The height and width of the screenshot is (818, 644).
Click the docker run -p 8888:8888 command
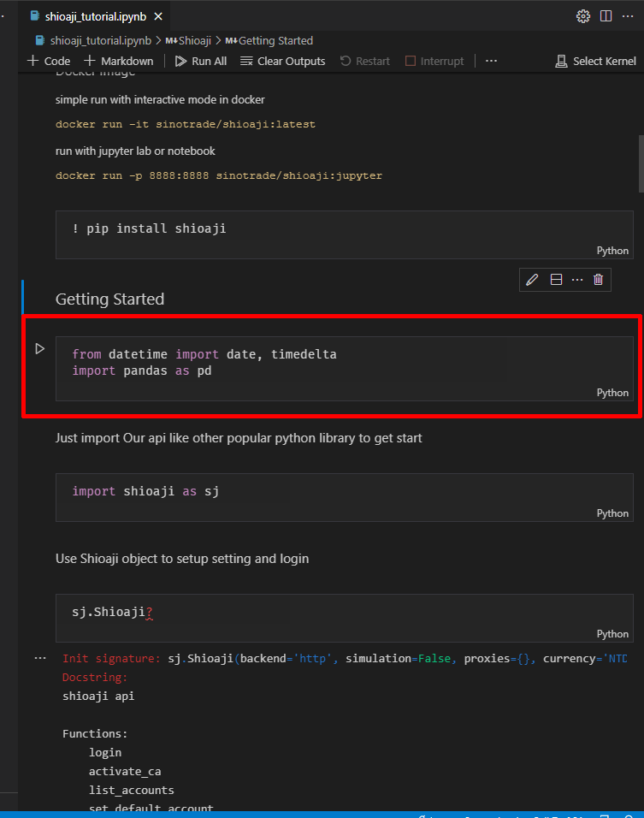coord(218,175)
